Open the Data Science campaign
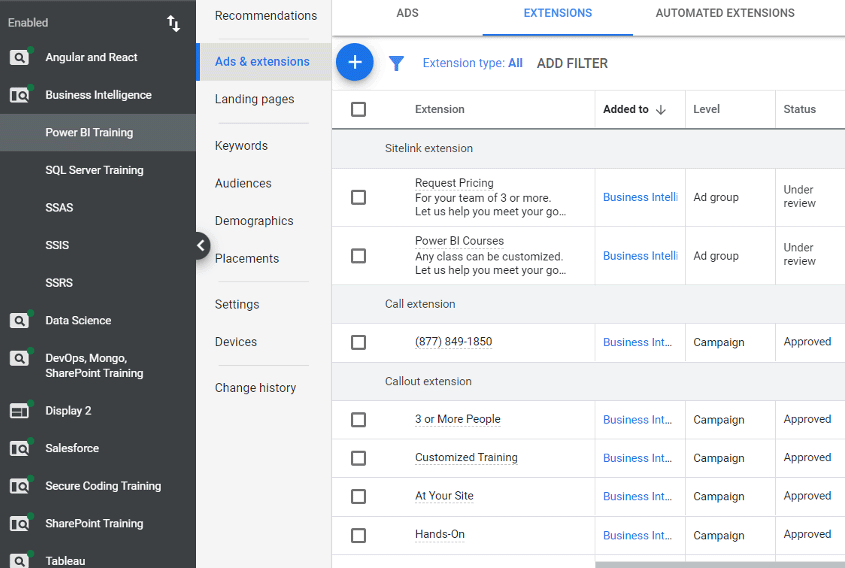 78,321
